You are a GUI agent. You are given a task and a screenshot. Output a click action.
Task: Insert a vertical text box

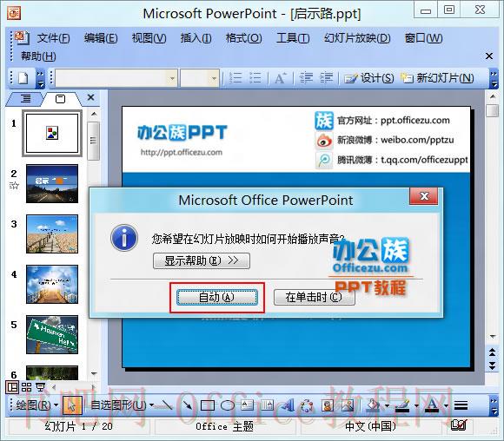[x=267, y=405]
